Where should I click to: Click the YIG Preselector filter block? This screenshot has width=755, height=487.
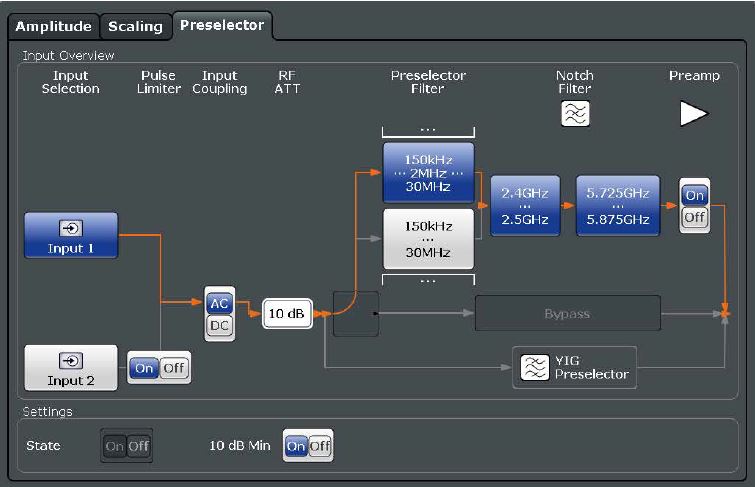click(574, 367)
